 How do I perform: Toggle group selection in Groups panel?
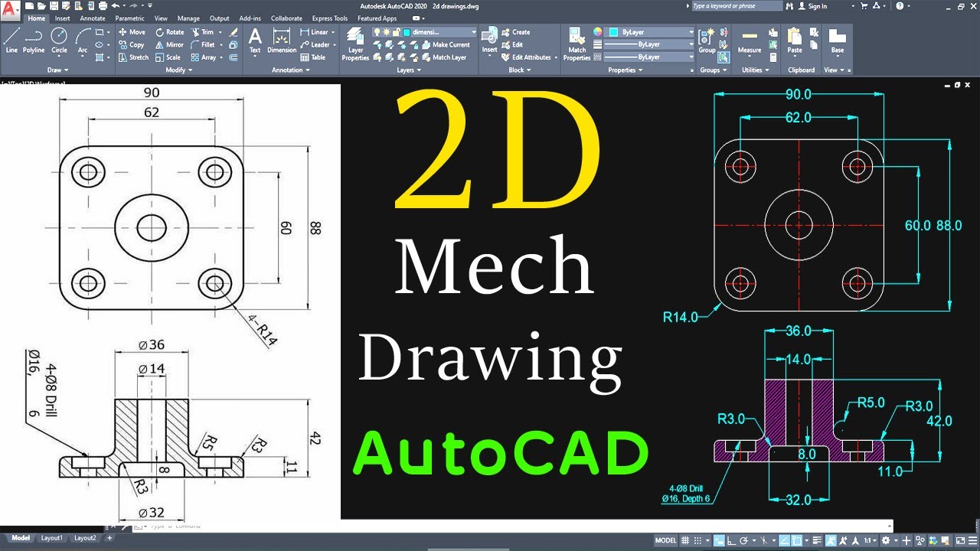coord(724,57)
